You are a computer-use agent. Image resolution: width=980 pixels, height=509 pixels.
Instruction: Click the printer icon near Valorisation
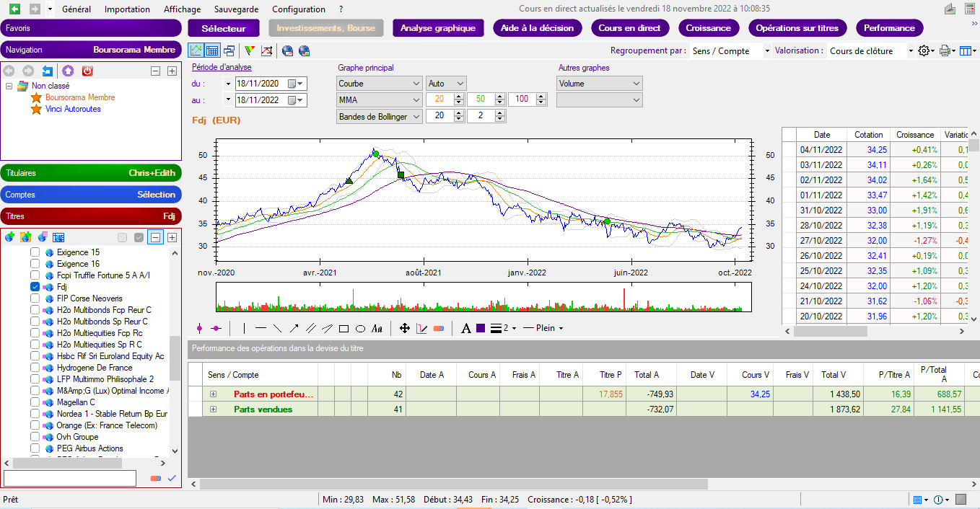(944, 51)
